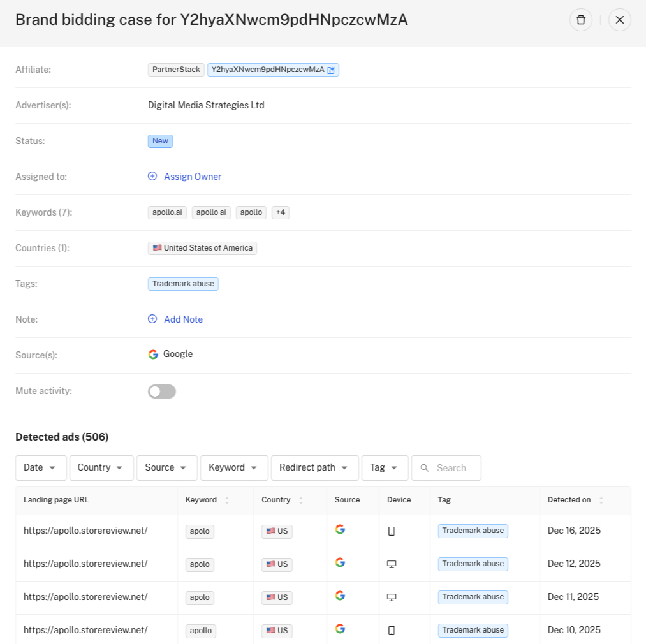This screenshot has width=646, height=644.
Task: Click landing page URL in Dec 16, 2025 row
Action: coord(85,531)
